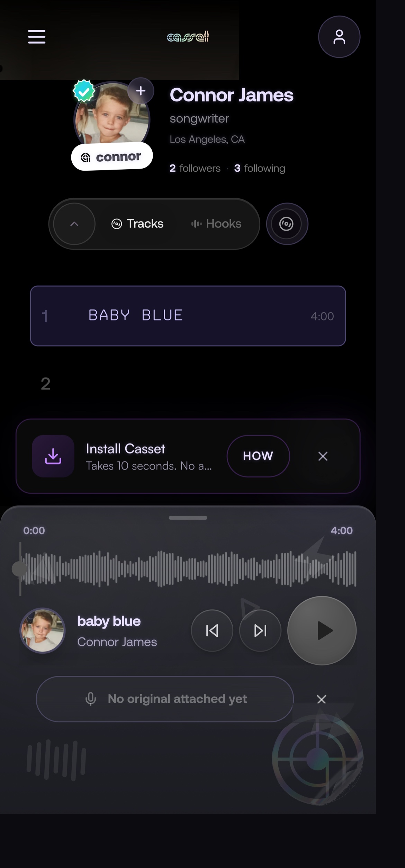Click the Install Casset download icon
The width and height of the screenshot is (405, 868).
pyautogui.click(x=53, y=456)
